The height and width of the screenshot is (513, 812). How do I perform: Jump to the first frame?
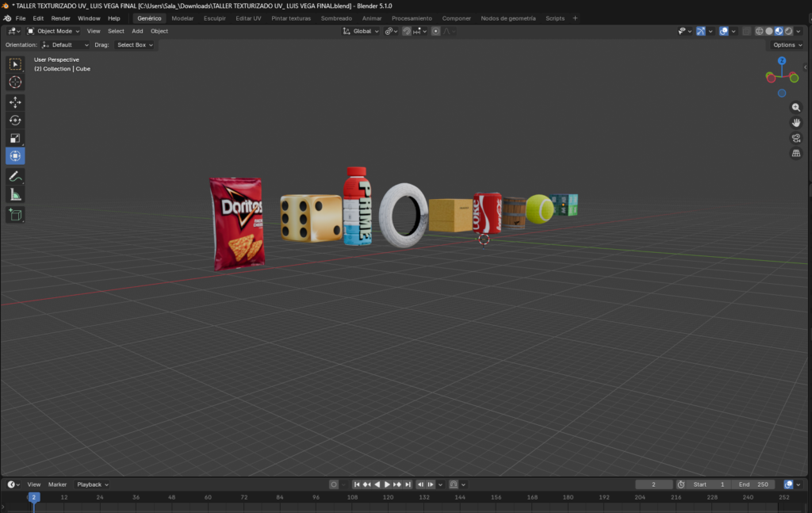tap(357, 484)
